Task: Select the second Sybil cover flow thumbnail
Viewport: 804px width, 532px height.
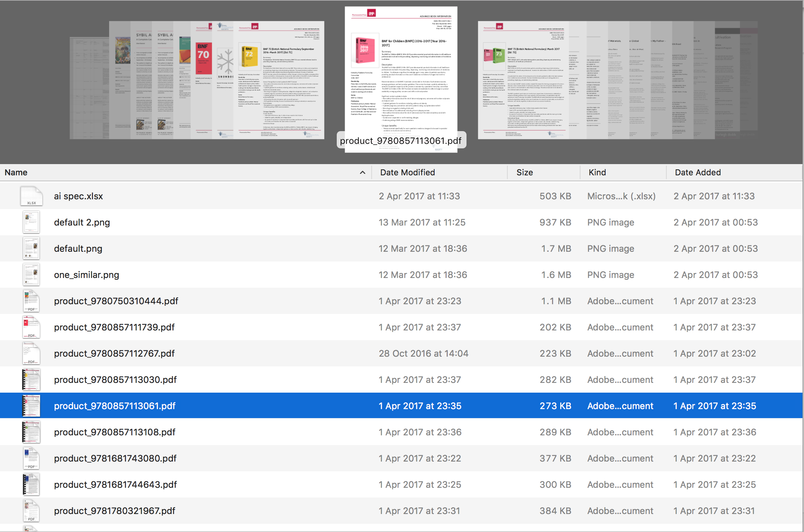Action: [x=163, y=80]
